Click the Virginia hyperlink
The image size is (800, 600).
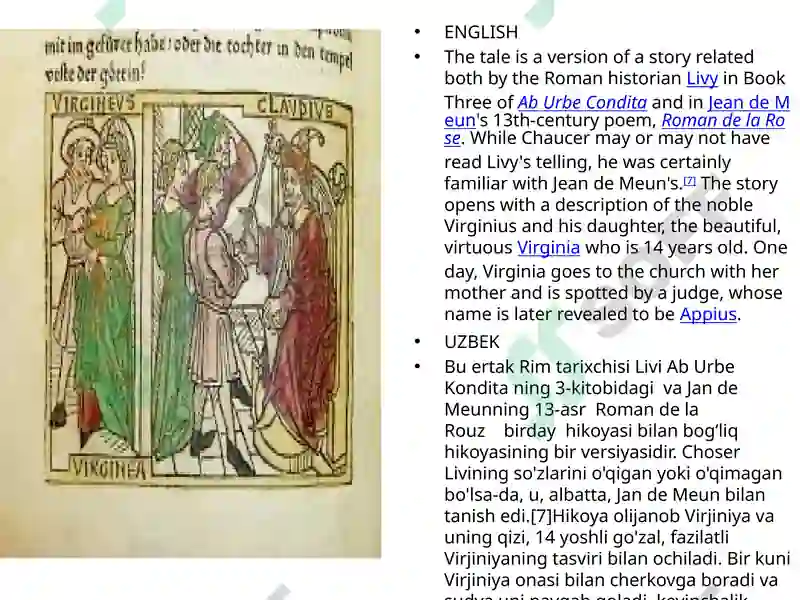coord(548,247)
